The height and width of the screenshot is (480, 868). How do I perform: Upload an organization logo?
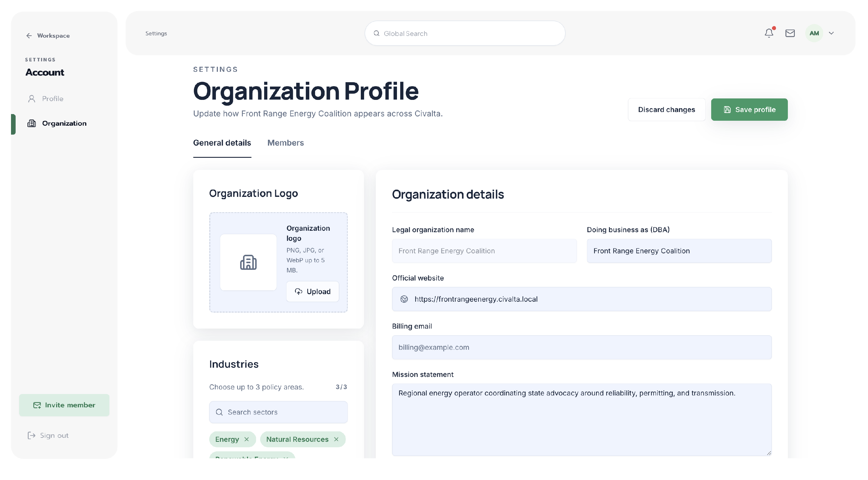pos(312,292)
